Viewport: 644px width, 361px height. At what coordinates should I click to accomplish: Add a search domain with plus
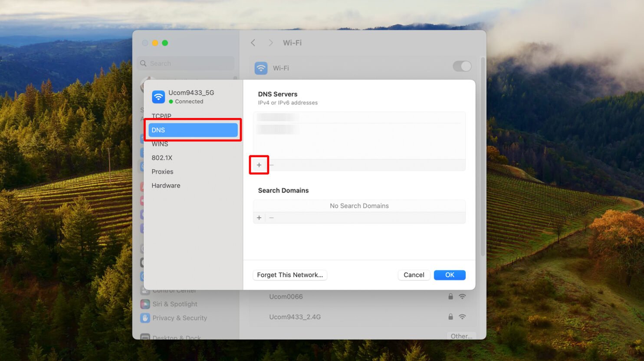coord(259,218)
